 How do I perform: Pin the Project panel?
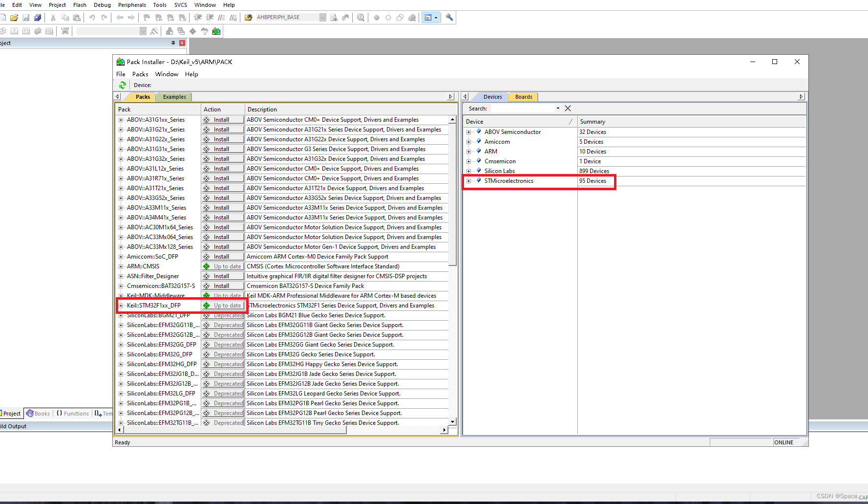click(x=173, y=43)
